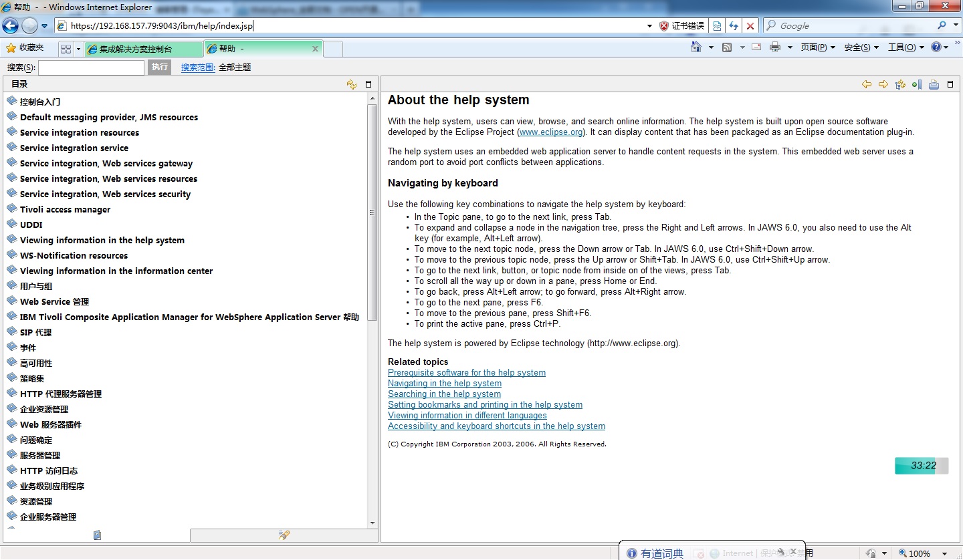Open the 安全(S) dropdown menu
The height and width of the screenshot is (560, 963).
[x=861, y=47]
